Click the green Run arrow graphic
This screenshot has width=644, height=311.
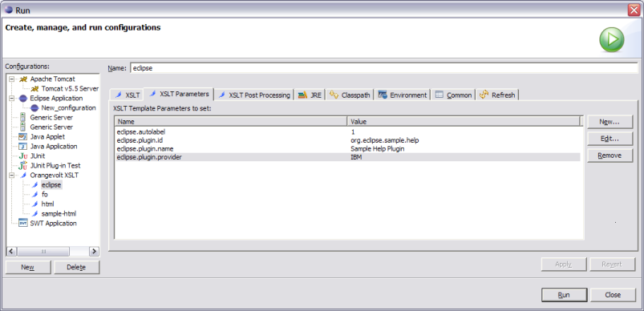612,40
